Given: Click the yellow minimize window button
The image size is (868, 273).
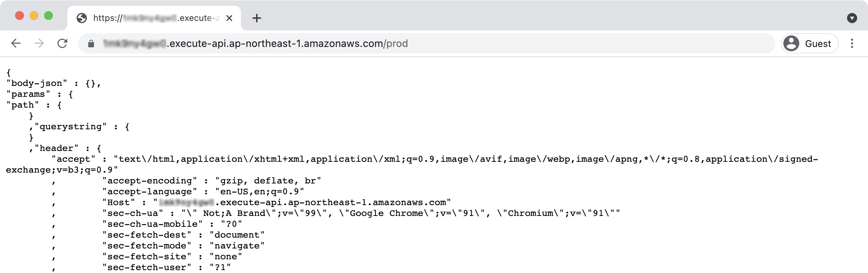Looking at the screenshot, I should point(34,16).
